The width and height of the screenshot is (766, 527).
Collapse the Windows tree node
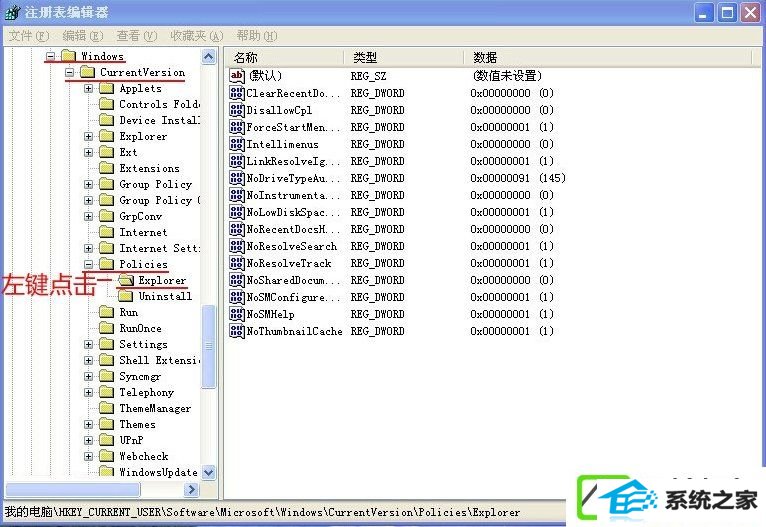tap(50, 56)
